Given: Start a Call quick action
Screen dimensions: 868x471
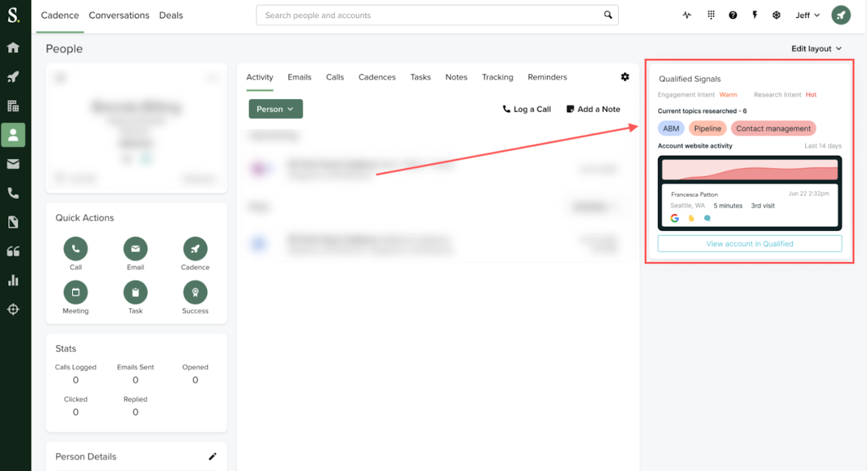Looking at the screenshot, I should point(75,249).
